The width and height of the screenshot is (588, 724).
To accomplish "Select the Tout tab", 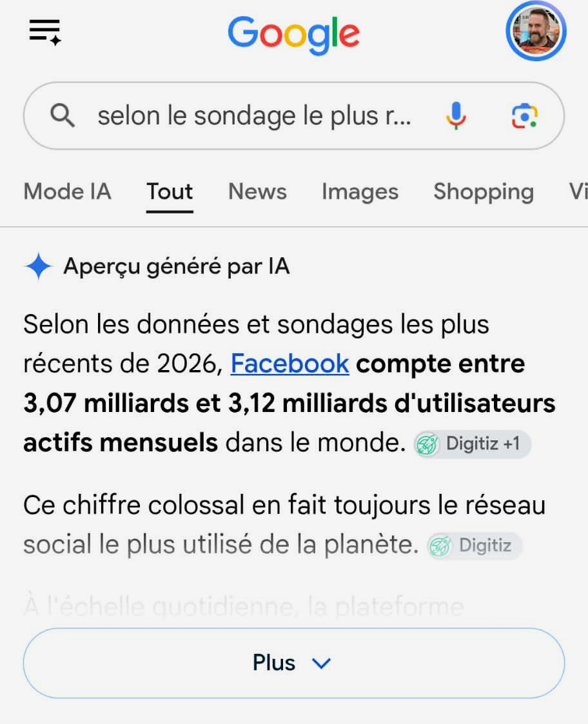I will [x=170, y=191].
